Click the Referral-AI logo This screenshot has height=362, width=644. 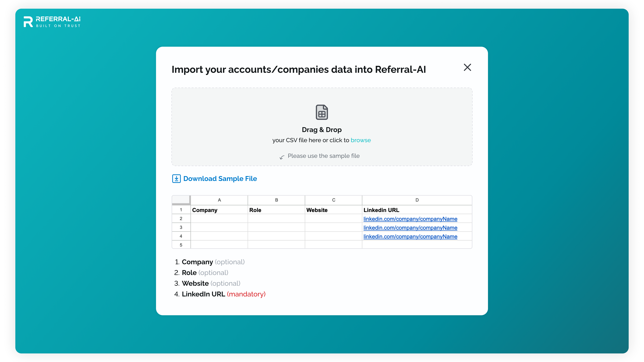[52, 22]
